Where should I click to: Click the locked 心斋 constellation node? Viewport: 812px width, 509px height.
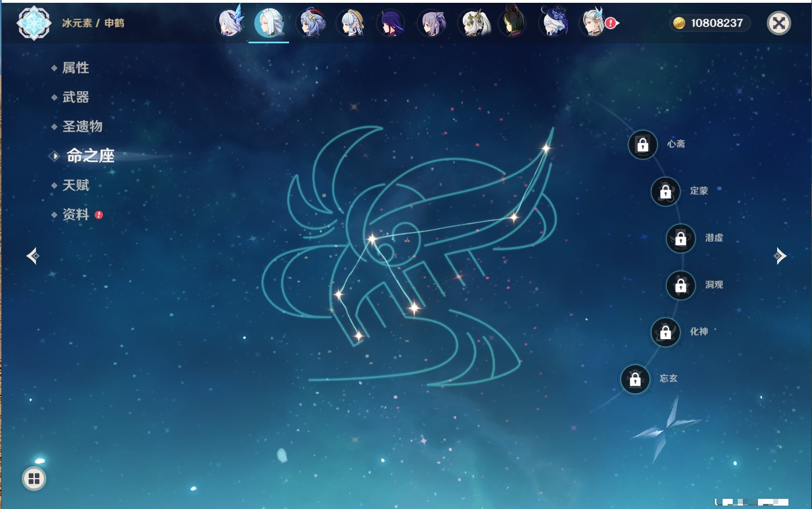(x=643, y=145)
